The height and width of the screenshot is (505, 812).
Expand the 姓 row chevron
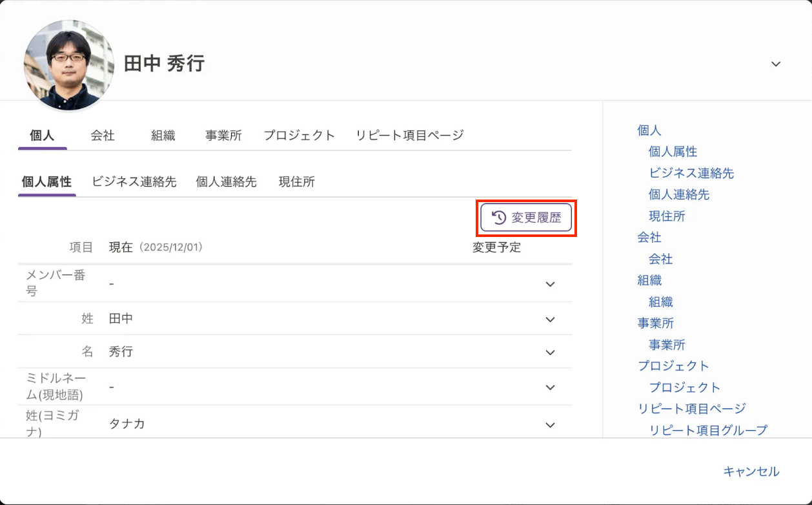click(x=550, y=319)
